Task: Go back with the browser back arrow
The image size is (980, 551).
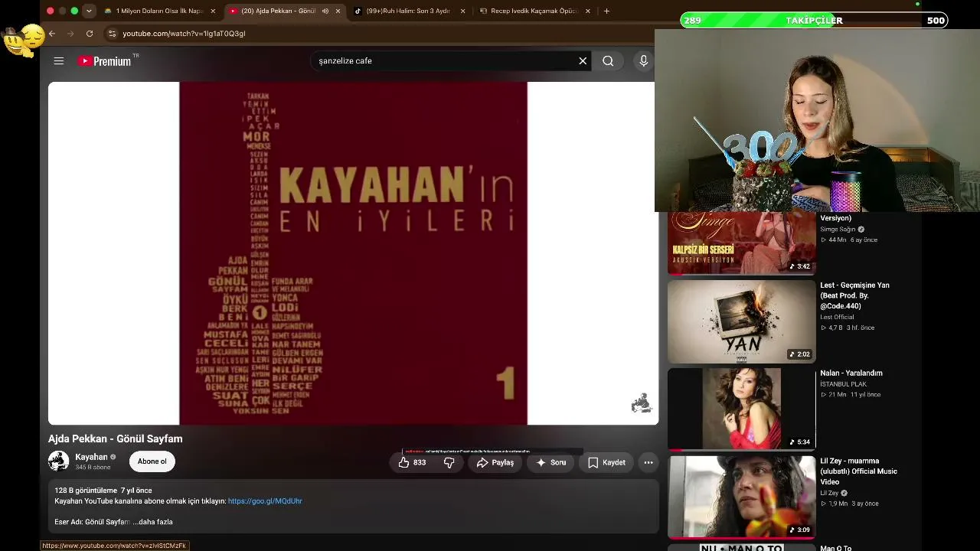Action: [x=52, y=34]
